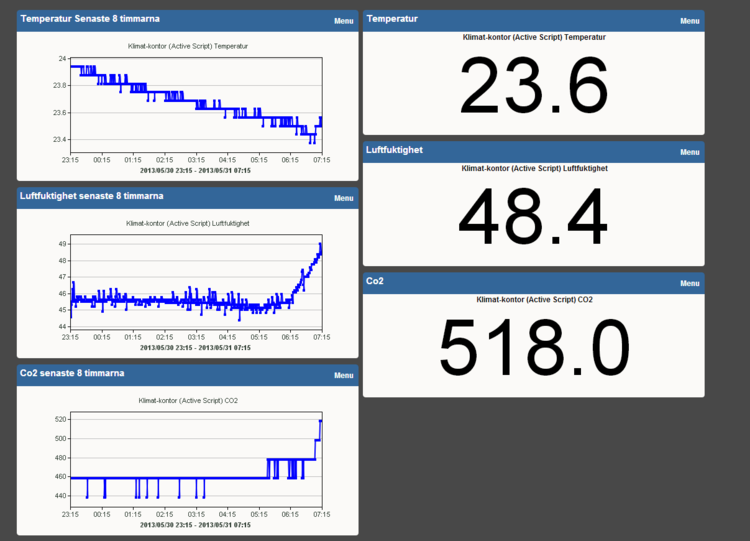Click the CO2 line graph plot
The image size is (750, 541).
195,460
